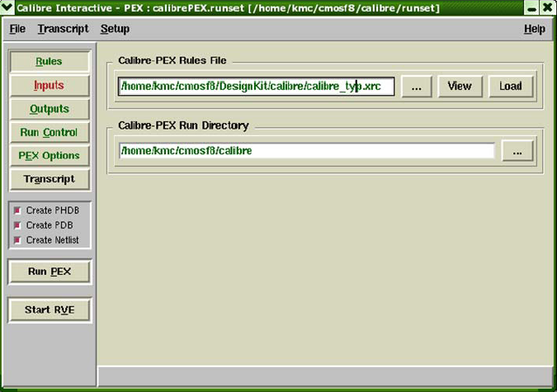
Task: Toggle the Create PDB checkbox
Action: [x=17, y=225]
